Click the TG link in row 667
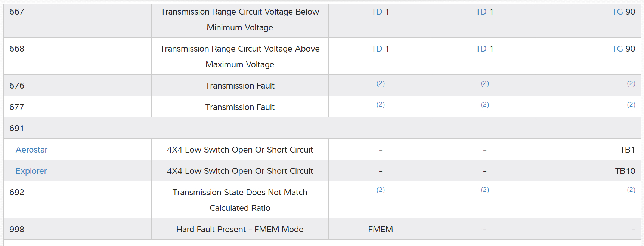 (x=617, y=12)
